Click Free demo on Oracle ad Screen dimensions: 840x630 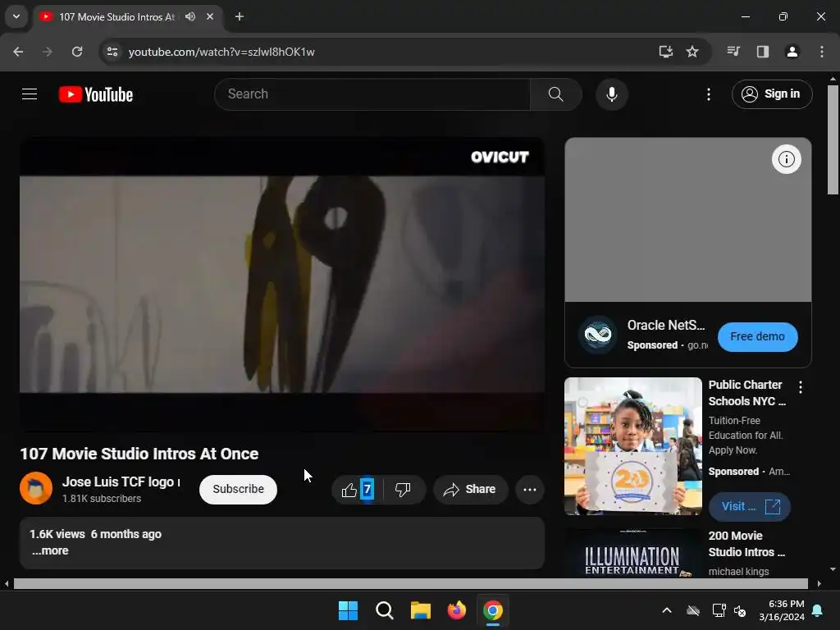coord(757,337)
